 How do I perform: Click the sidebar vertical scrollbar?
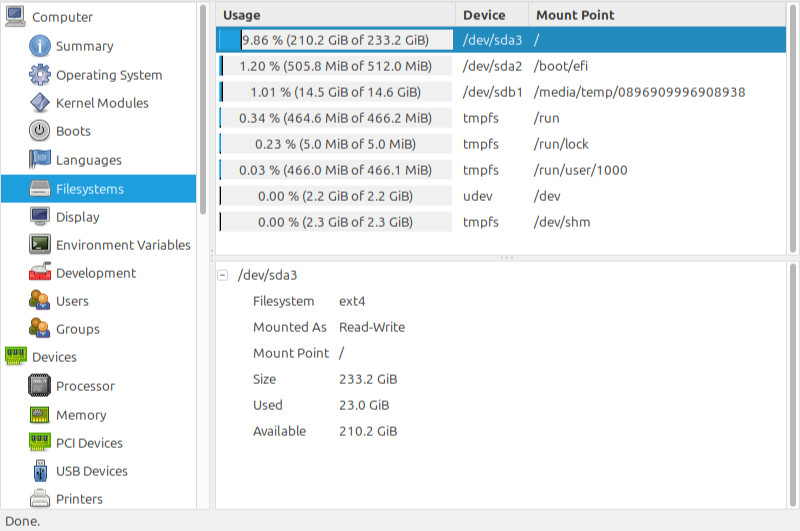tap(203, 110)
